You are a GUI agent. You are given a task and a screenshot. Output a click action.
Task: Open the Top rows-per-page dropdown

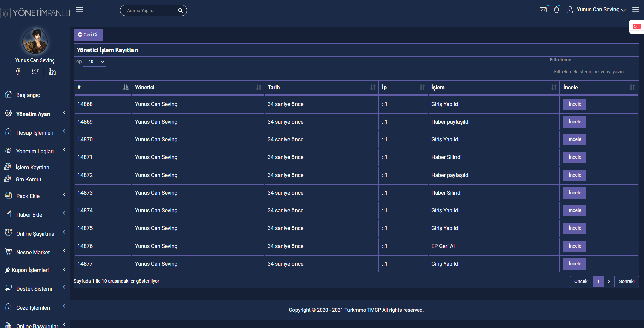coord(95,62)
